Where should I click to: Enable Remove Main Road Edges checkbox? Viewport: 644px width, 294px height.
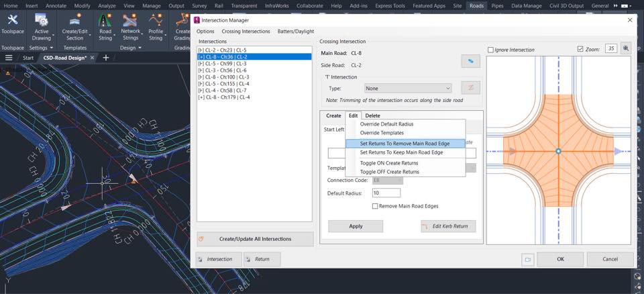click(x=375, y=207)
